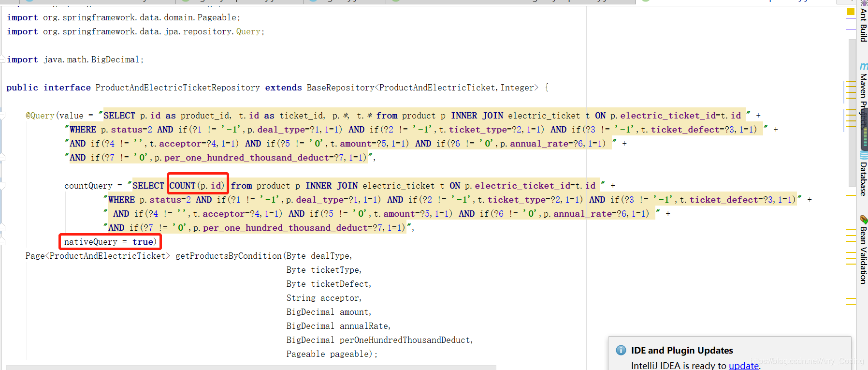This screenshot has width=868, height=370.
Task: Follow the update link in the notification
Action: pyautogui.click(x=743, y=366)
